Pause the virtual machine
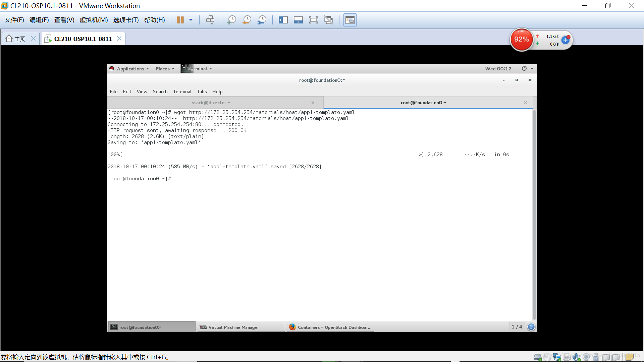Viewport: 644px width, 362px height. [x=180, y=20]
